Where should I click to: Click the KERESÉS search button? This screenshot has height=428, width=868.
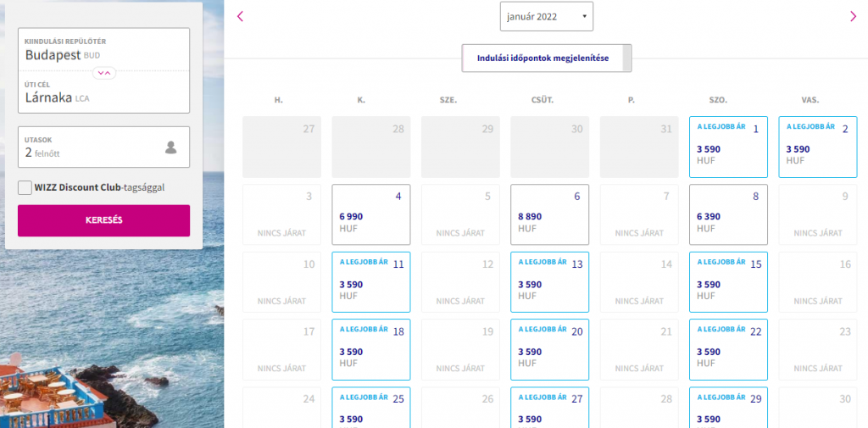103,220
